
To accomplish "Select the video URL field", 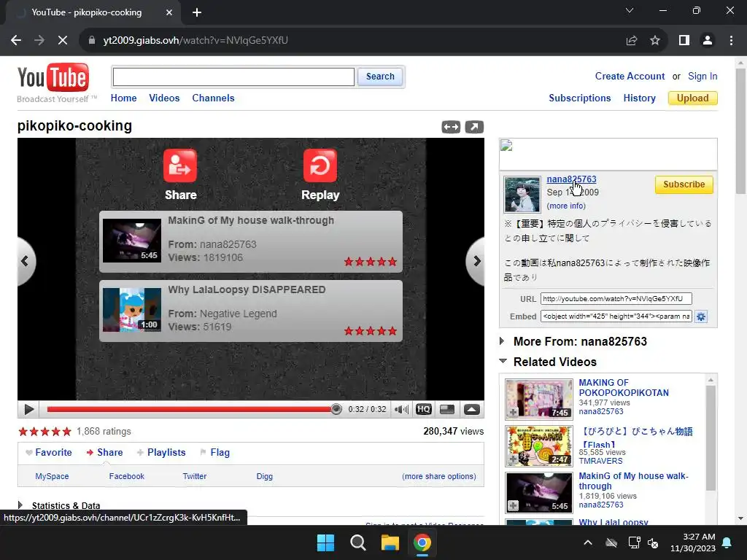I will pyautogui.click(x=616, y=298).
